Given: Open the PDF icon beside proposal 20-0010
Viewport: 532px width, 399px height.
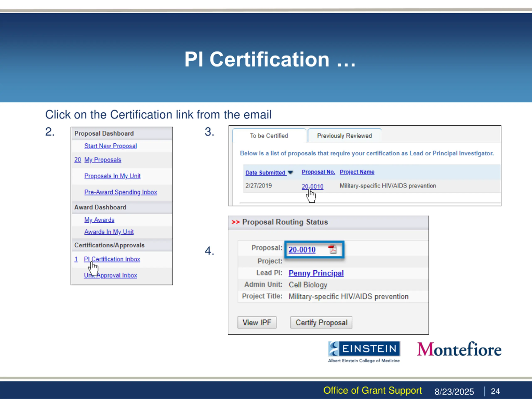Looking at the screenshot, I should (333, 249).
